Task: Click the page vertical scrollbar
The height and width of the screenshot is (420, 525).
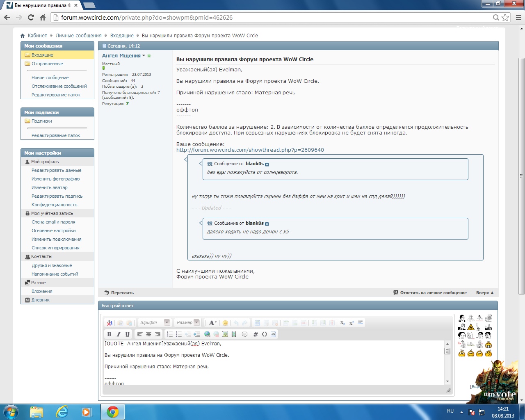Action: [521, 176]
